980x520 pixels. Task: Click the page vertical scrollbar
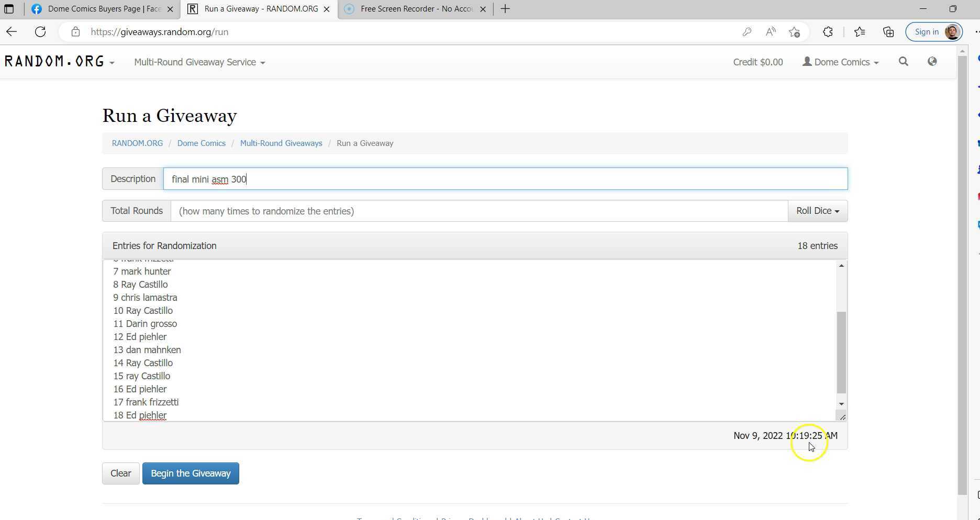962,275
